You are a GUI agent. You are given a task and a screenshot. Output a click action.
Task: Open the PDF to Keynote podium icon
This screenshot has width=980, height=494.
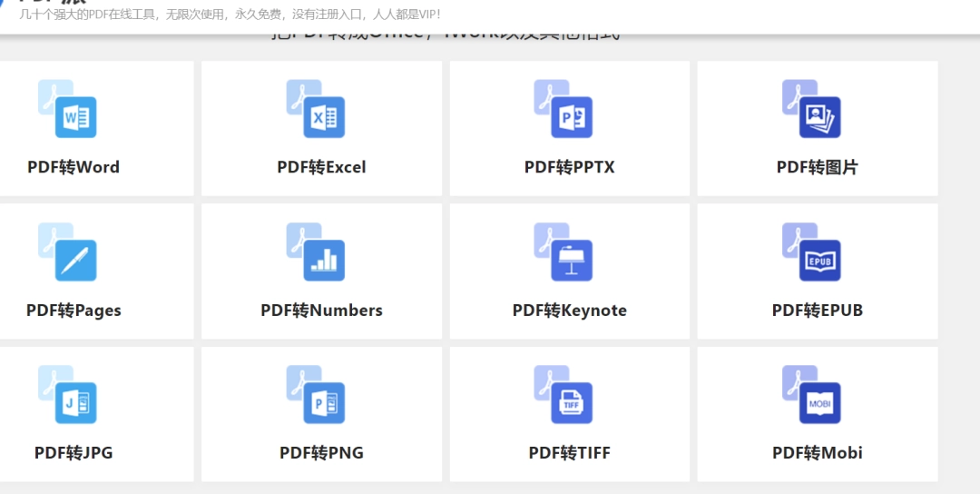(x=563, y=252)
